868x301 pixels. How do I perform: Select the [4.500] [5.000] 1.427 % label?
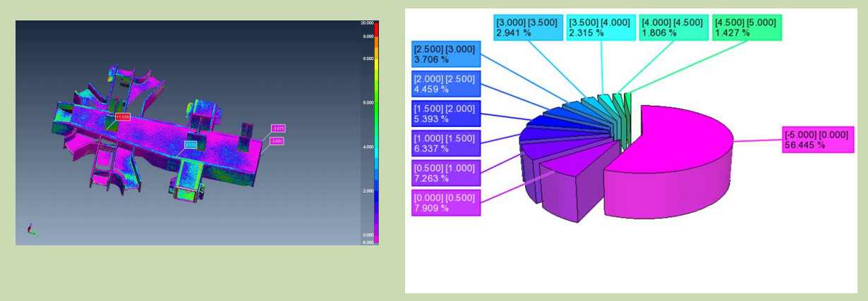[x=747, y=27]
